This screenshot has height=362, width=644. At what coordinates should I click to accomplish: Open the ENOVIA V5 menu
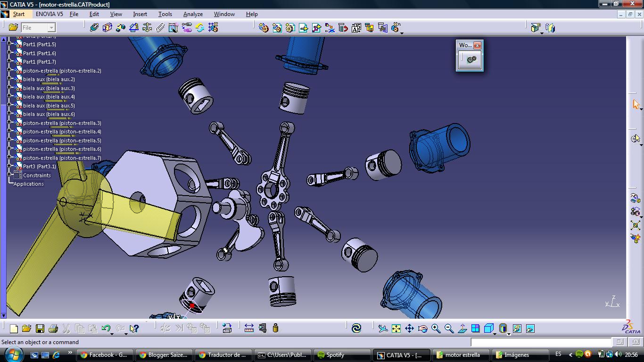click(49, 14)
